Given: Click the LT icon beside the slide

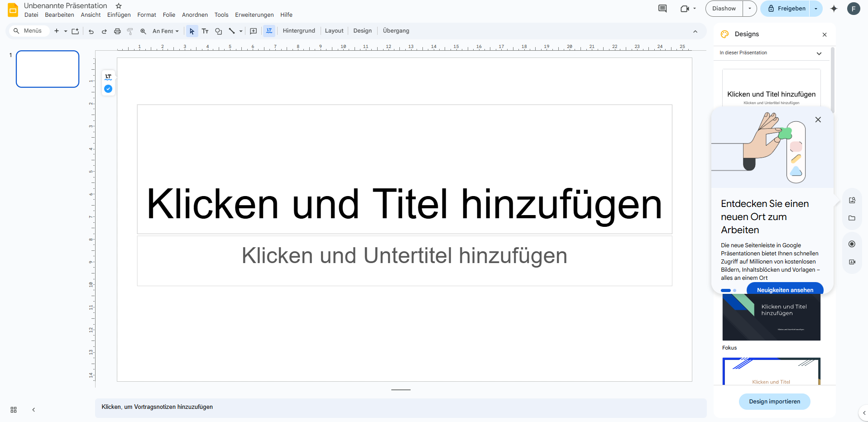Looking at the screenshot, I should coord(108,77).
